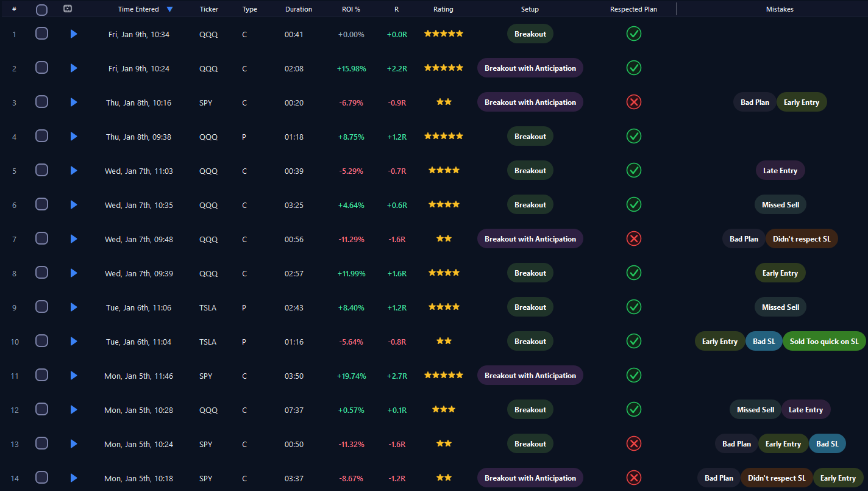This screenshot has height=491, width=868.
Task: Tick the checkbox for trade 5
Action: tap(41, 170)
